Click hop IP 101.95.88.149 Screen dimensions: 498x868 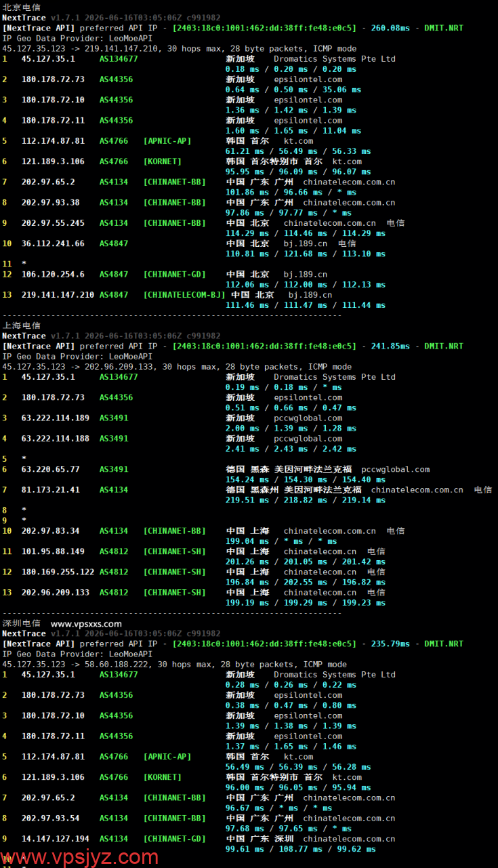click(x=53, y=551)
